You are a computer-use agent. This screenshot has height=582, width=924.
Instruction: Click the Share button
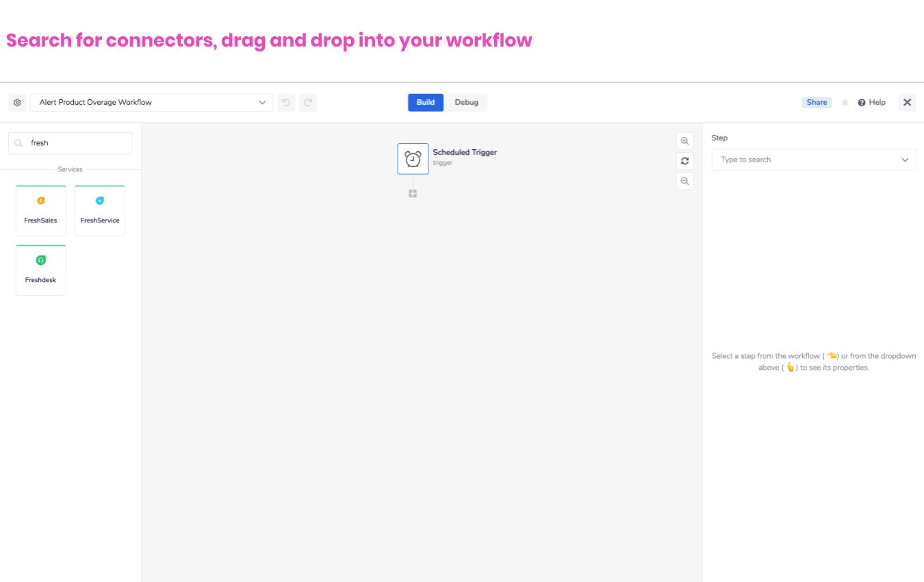(817, 103)
